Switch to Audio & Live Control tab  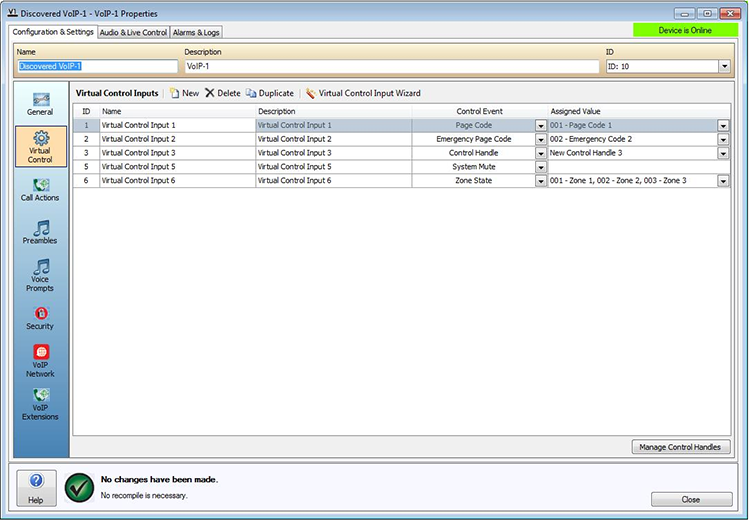[x=134, y=32]
